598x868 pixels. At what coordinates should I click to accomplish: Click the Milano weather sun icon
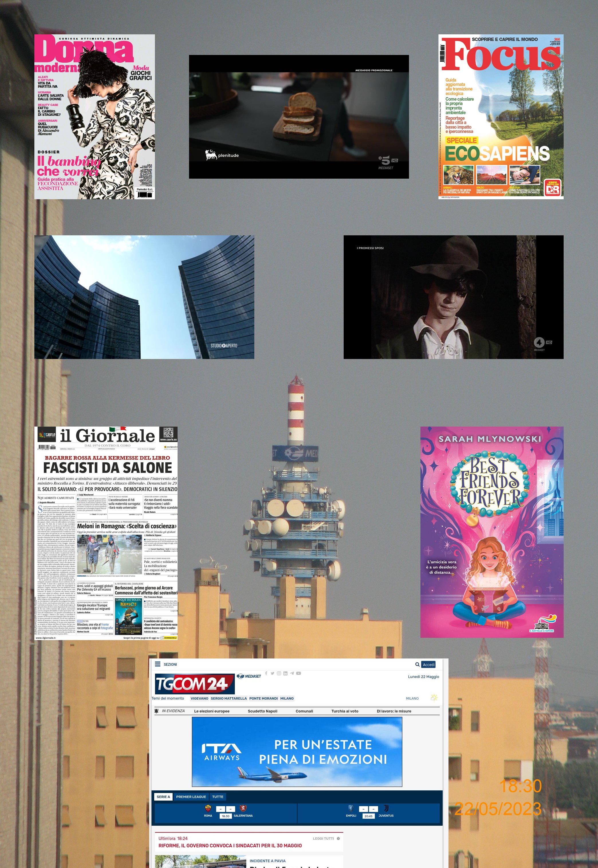pos(434,698)
